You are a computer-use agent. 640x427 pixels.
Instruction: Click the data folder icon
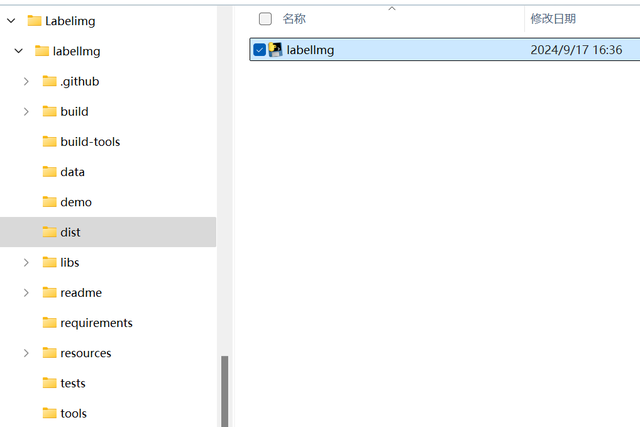pyautogui.click(x=49, y=171)
